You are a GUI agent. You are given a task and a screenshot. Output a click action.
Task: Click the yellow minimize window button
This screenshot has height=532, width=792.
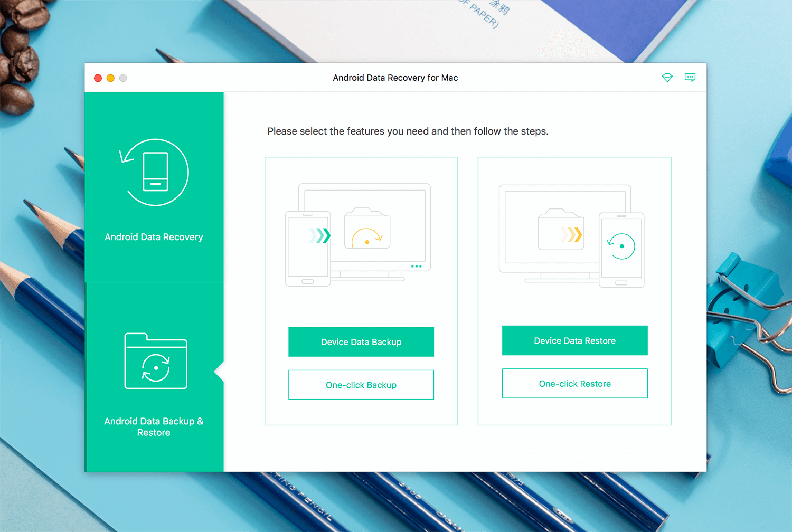110,78
